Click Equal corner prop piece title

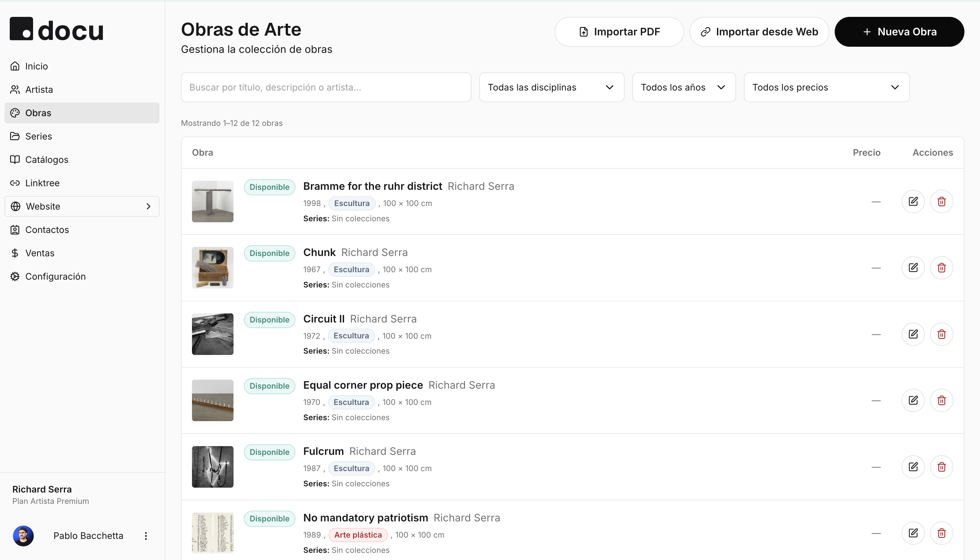[363, 385]
